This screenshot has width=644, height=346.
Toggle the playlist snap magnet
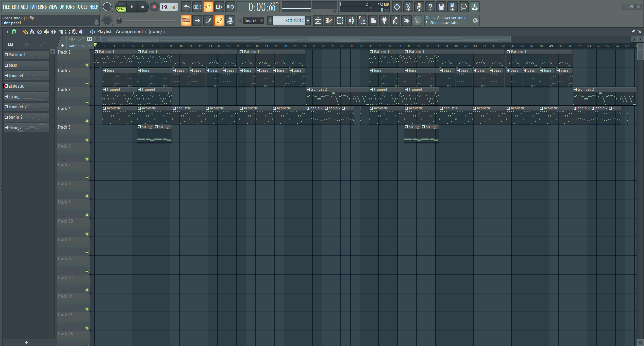(14, 32)
